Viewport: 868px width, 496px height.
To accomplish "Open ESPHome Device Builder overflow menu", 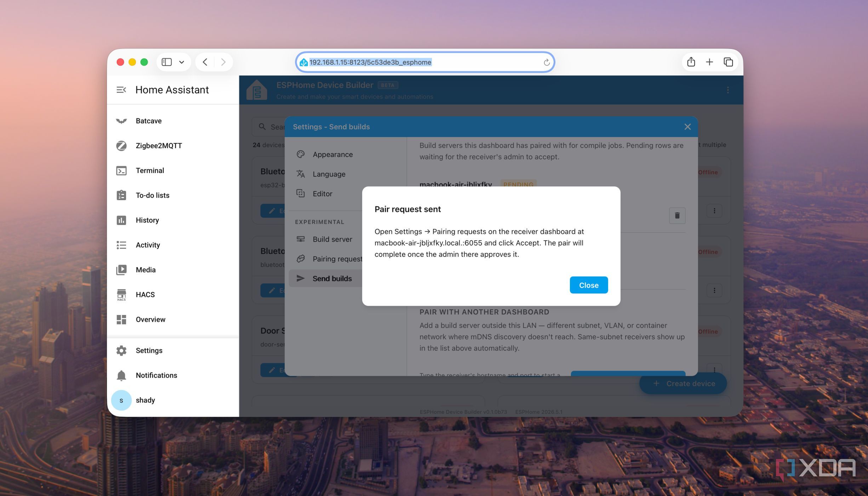I will point(727,90).
